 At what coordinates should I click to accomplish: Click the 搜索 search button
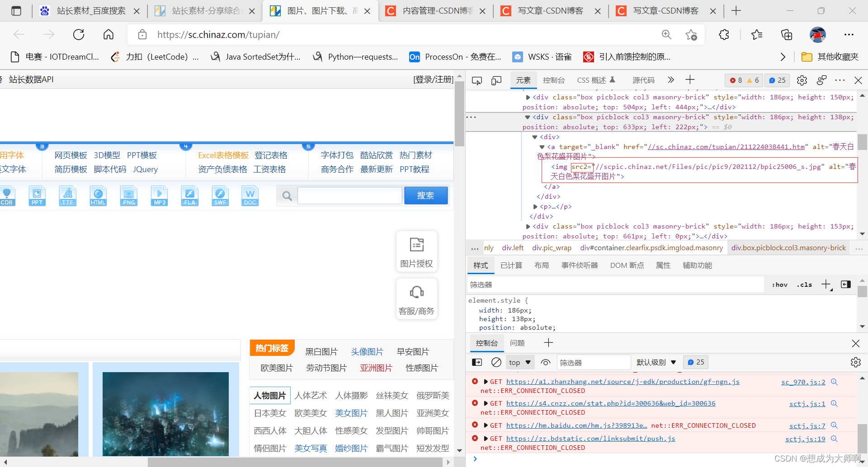pyautogui.click(x=426, y=196)
